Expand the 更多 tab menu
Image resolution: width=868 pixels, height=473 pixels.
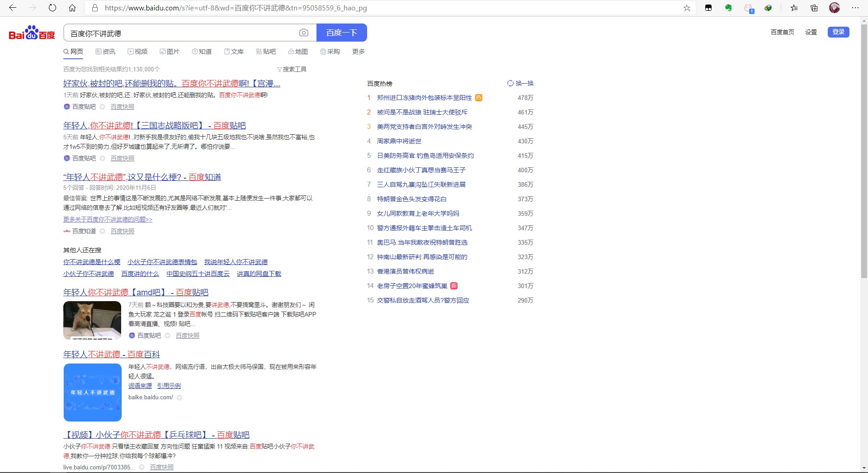pyautogui.click(x=359, y=52)
